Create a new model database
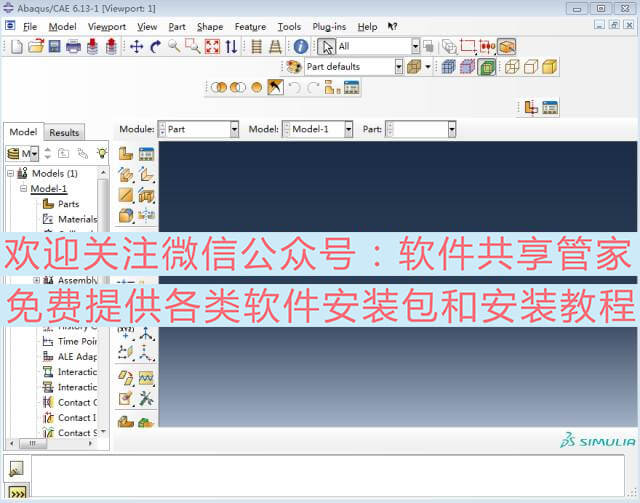This screenshot has height=503, width=640. point(16,47)
